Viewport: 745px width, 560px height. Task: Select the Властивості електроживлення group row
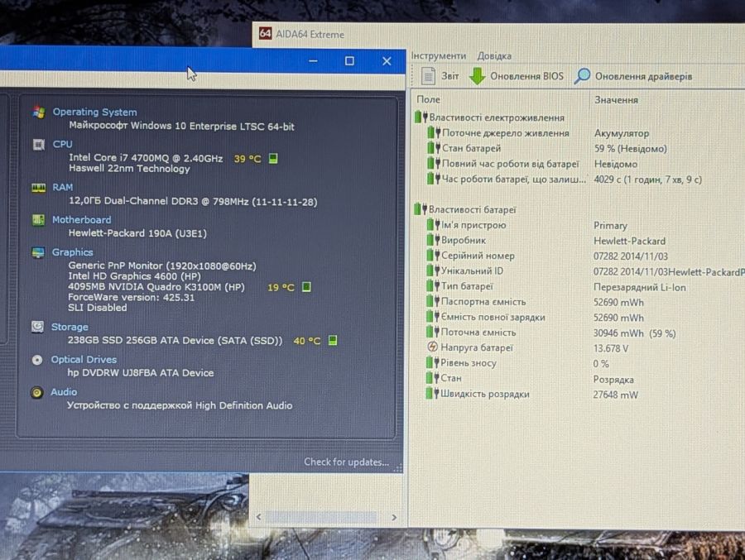tap(489, 117)
